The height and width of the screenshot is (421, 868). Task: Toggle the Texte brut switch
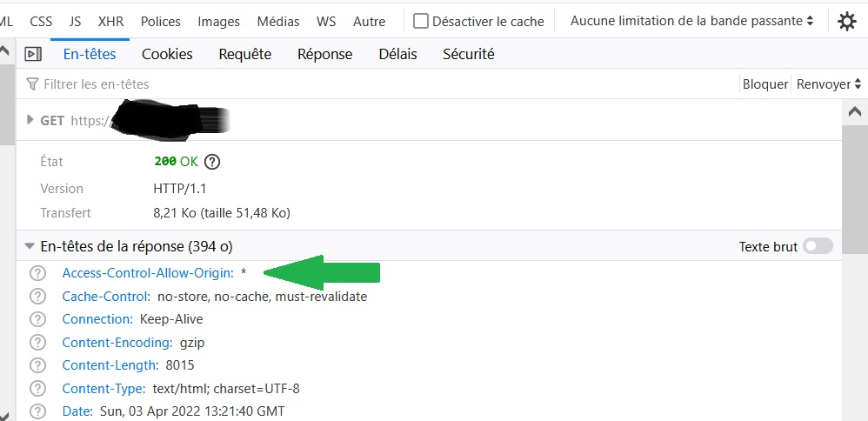click(x=818, y=246)
